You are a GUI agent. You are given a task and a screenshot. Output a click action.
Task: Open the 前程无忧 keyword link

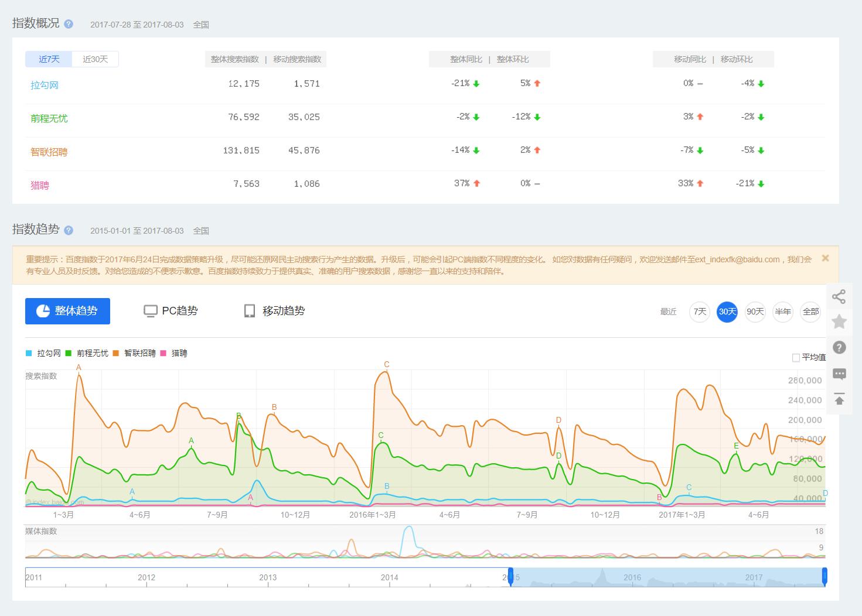click(49, 118)
